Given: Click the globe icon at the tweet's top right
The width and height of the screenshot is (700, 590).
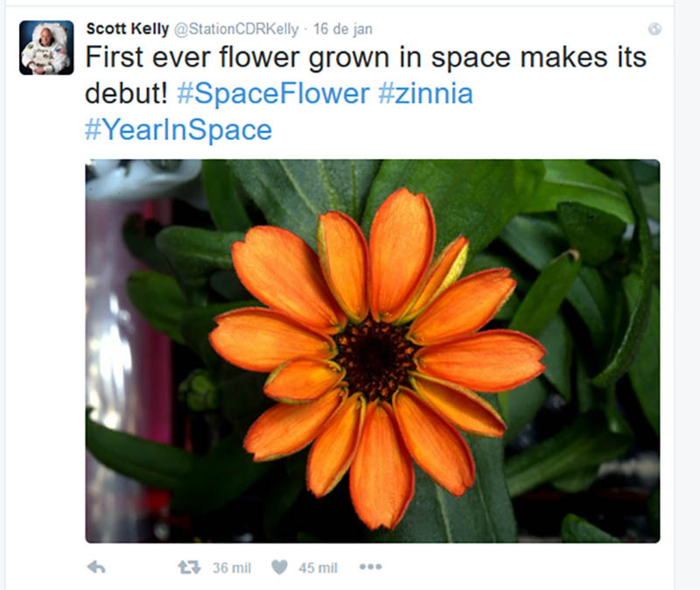Looking at the screenshot, I should pos(654,29).
